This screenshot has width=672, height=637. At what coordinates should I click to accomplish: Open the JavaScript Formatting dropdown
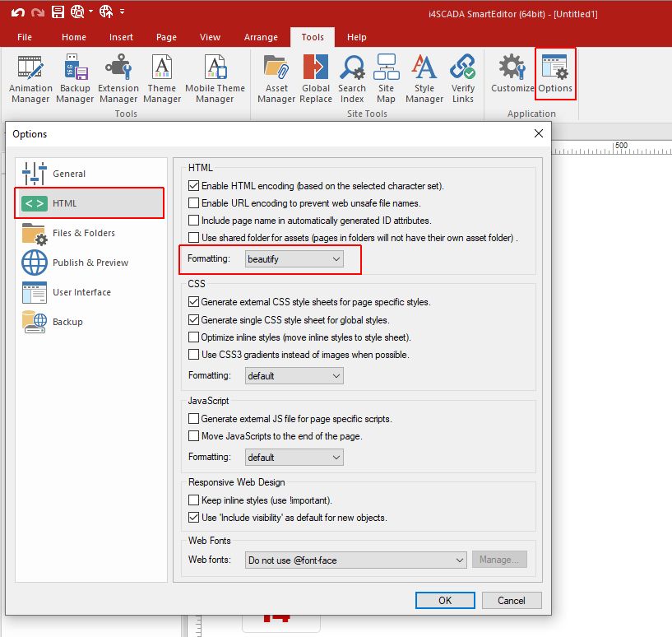click(x=294, y=458)
